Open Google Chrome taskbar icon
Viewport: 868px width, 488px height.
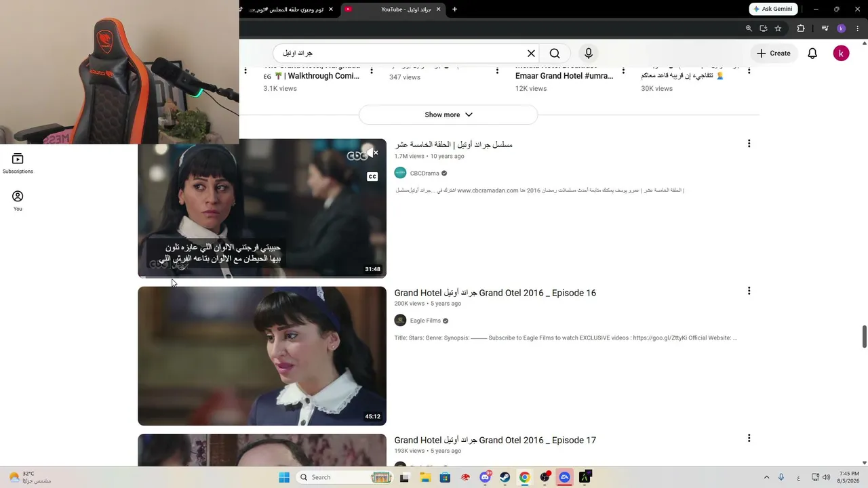525,477
